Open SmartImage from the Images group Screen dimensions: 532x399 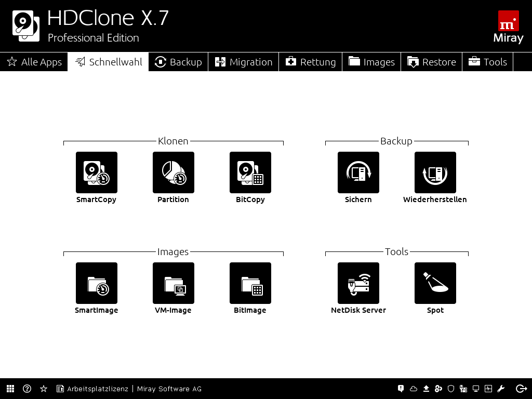point(97,283)
